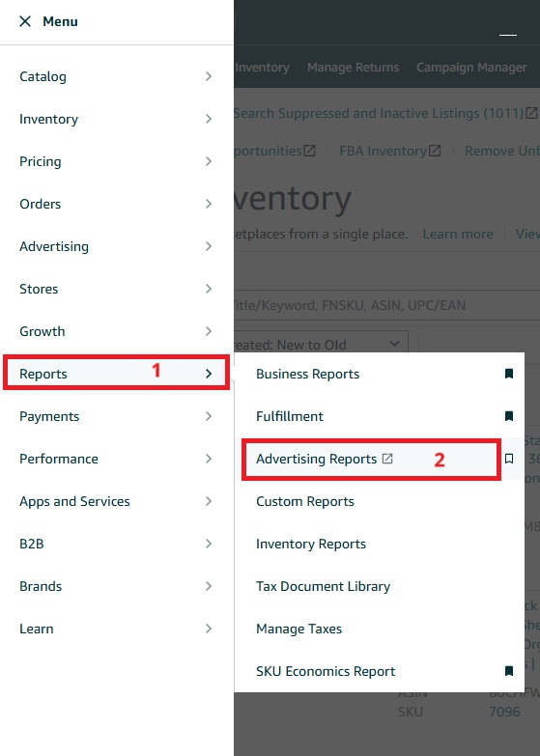Expand the Performance submenu arrow

click(x=209, y=459)
